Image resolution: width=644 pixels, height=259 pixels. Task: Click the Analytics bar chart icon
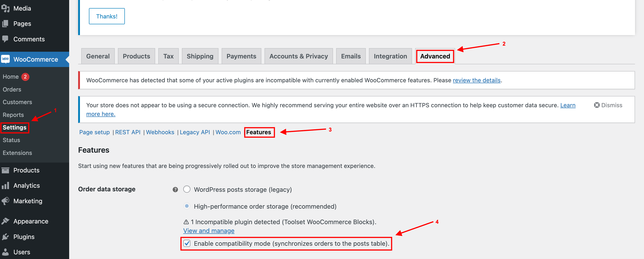tap(5, 186)
